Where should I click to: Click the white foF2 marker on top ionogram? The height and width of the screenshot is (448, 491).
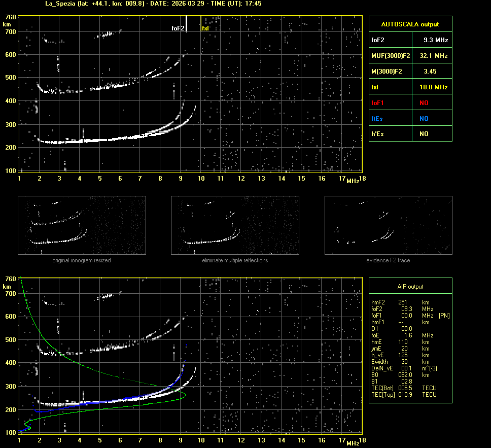coord(187,24)
